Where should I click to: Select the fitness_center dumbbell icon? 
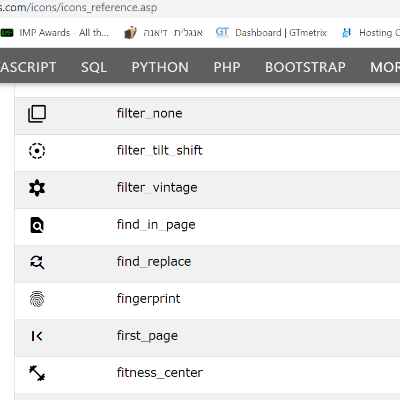pos(37,373)
